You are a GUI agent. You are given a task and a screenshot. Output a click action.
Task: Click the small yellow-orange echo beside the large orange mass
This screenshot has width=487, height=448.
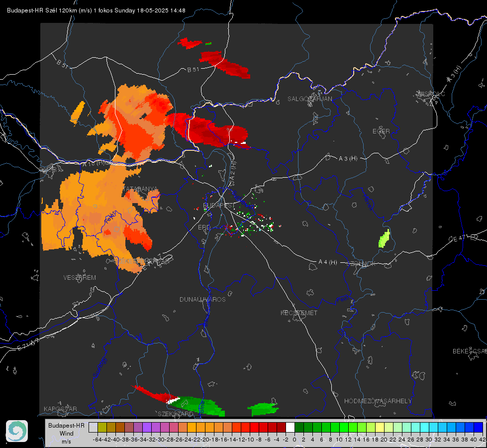tap(78, 112)
